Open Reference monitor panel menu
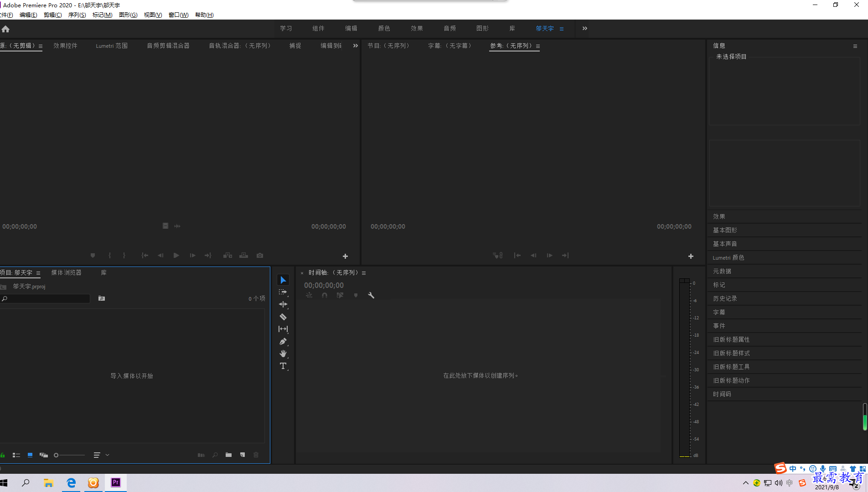Screen dimensions: 868x492 pos(538,46)
